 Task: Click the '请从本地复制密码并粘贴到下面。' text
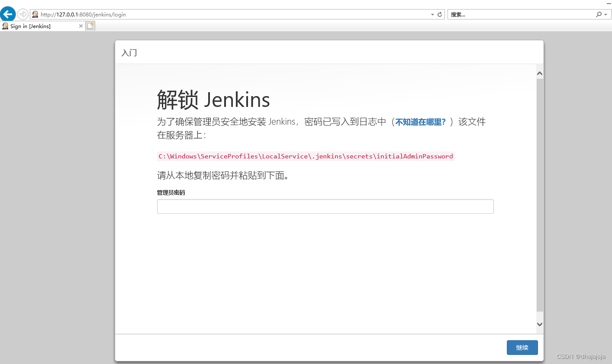click(x=223, y=175)
